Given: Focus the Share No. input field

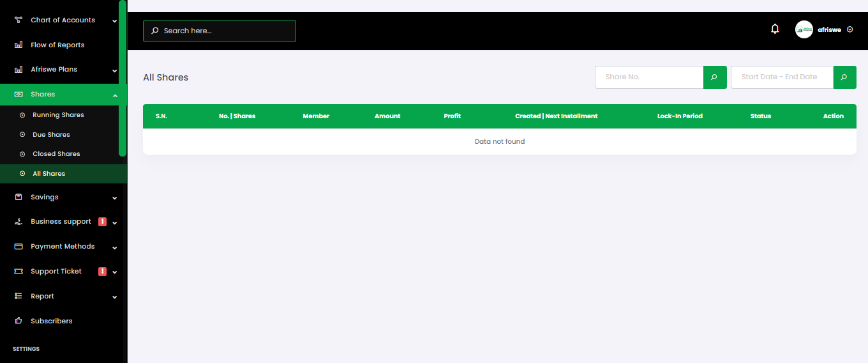Looking at the screenshot, I should click(x=649, y=77).
